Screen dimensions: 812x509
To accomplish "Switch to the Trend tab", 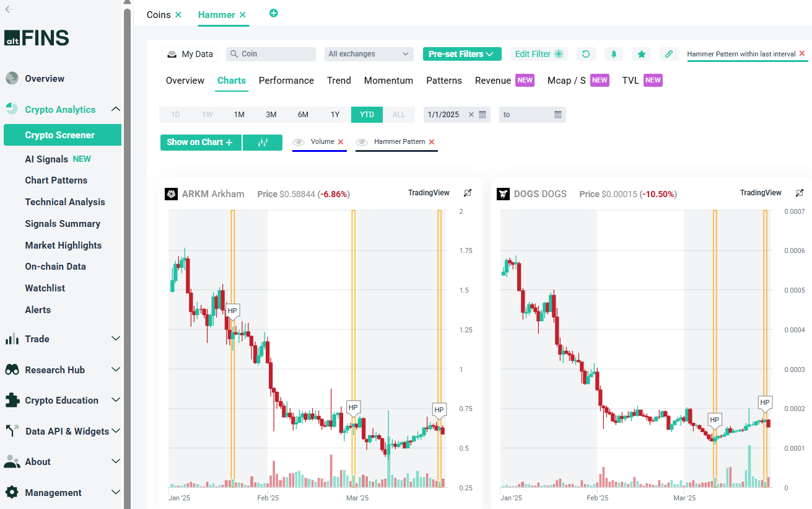I will [339, 81].
